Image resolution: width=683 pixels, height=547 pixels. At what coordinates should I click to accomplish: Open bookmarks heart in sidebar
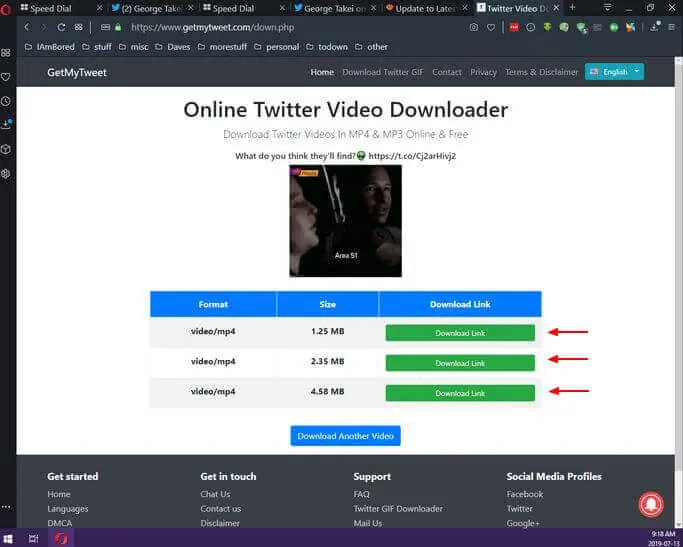6,77
